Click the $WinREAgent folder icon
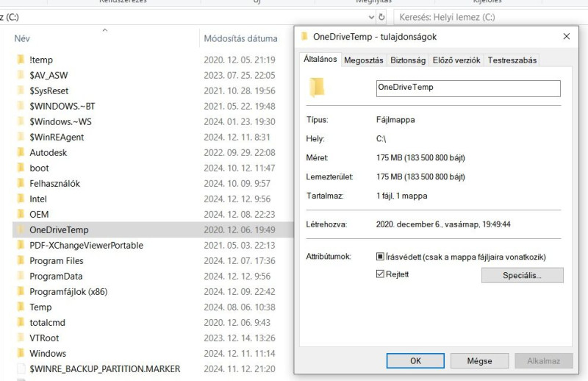Image resolution: width=588 pixels, height=381 pixels. 21,137
